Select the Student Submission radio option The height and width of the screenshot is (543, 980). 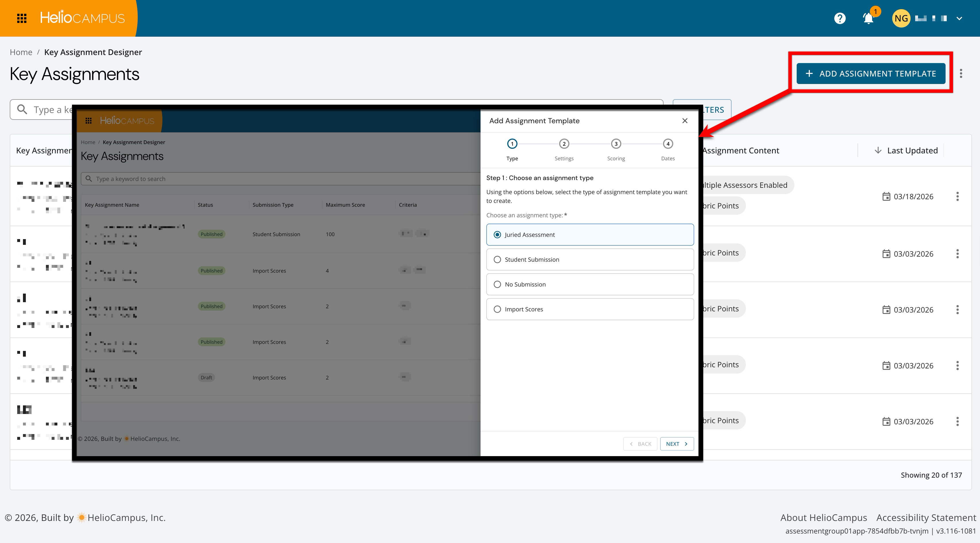(497, 259)
